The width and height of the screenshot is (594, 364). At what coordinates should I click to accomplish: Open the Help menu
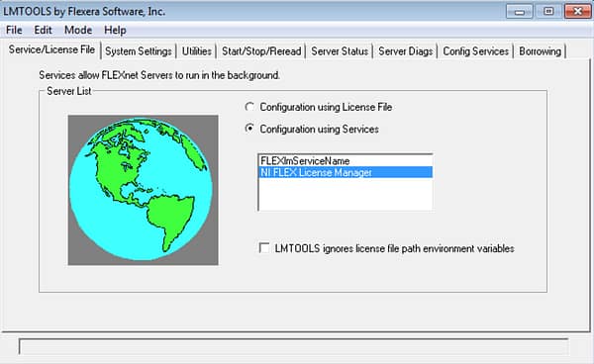pyautogui.click(x=115, y=30)
